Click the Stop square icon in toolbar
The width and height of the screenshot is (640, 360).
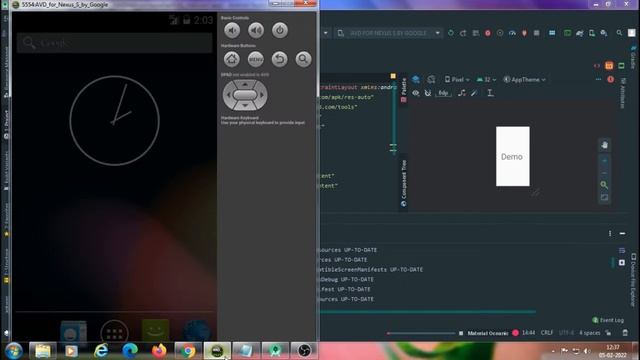(x=537, y=33)
